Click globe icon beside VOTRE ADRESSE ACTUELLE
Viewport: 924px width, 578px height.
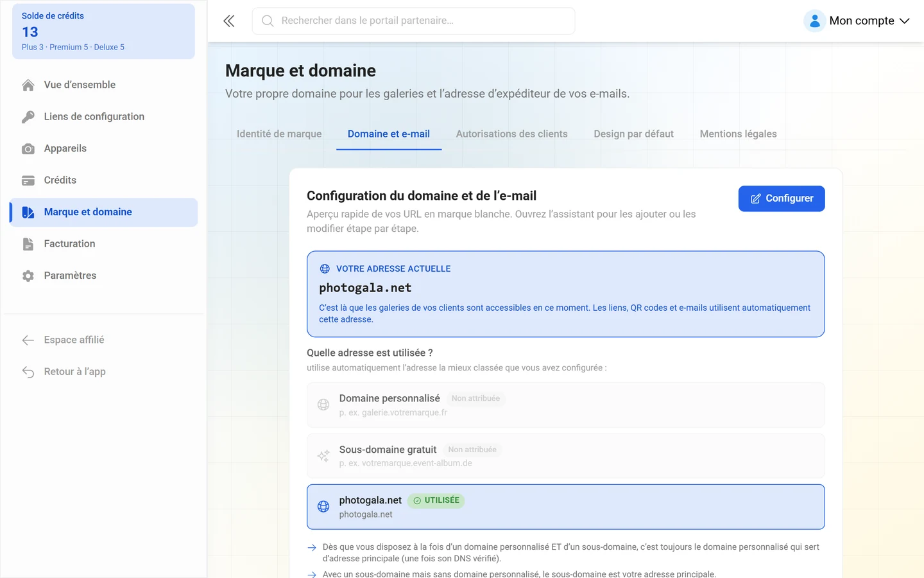click(x=325, y=269)
